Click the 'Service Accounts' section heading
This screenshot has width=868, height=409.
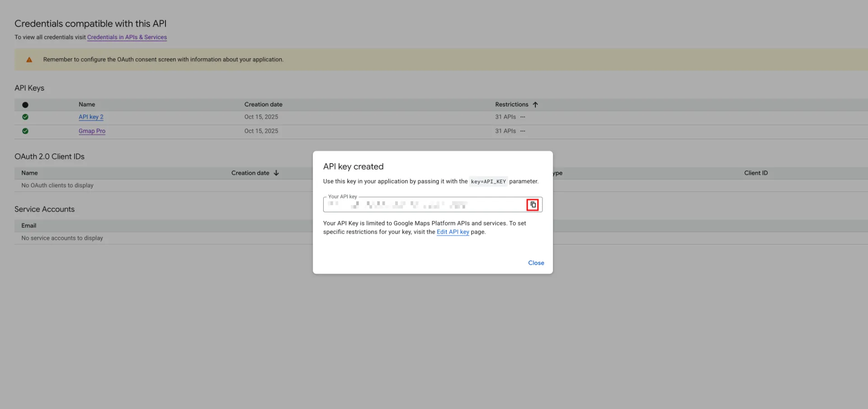coord(44,209)
